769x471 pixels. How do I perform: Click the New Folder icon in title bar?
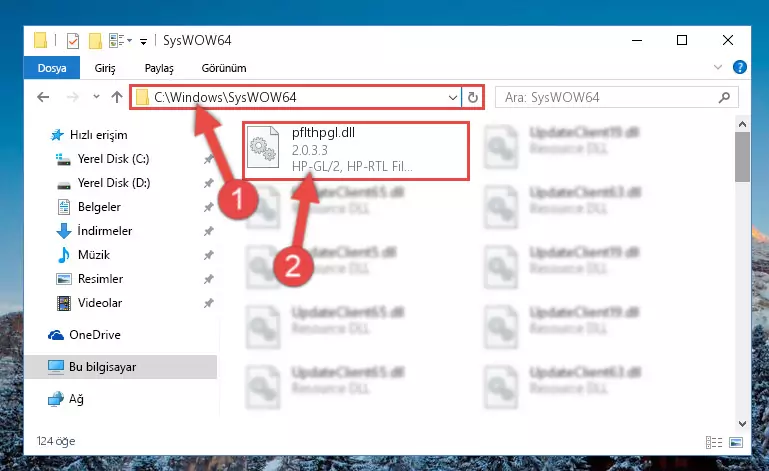(95, 41)
